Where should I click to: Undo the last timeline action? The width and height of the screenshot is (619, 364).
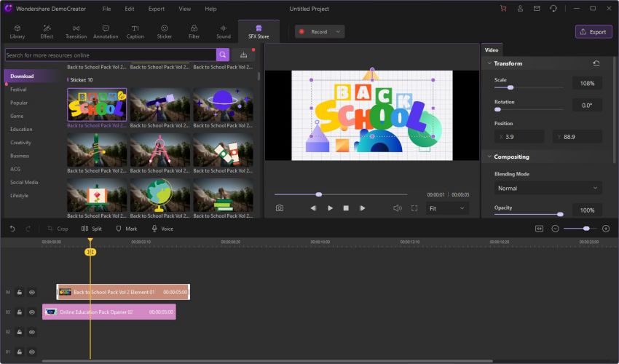tap(12, 229)
